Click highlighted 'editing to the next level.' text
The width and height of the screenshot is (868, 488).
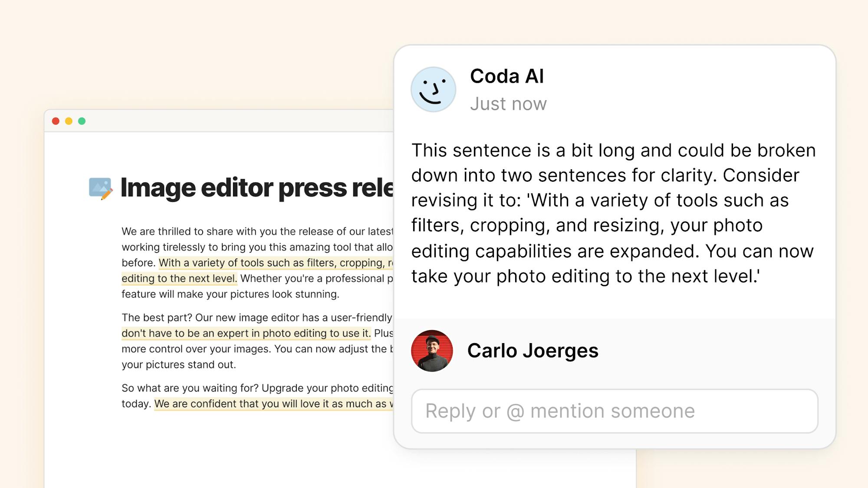[x=179, y=278]
